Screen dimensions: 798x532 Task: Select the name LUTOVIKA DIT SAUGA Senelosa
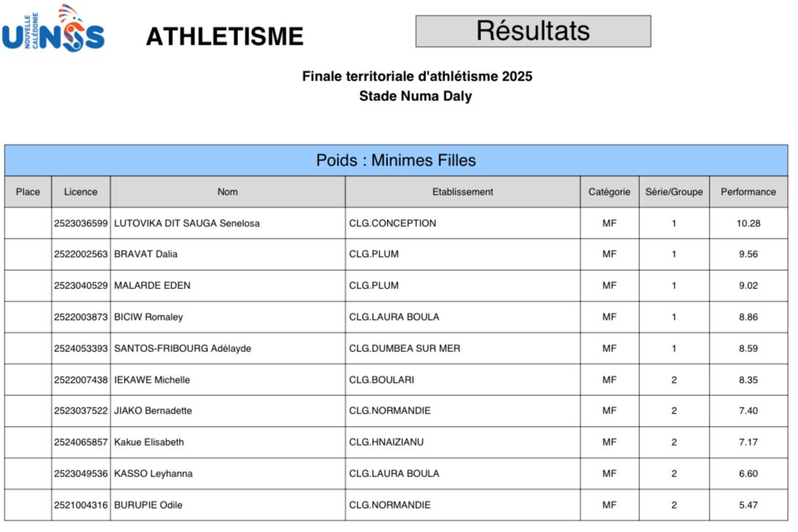coord(187,223)
